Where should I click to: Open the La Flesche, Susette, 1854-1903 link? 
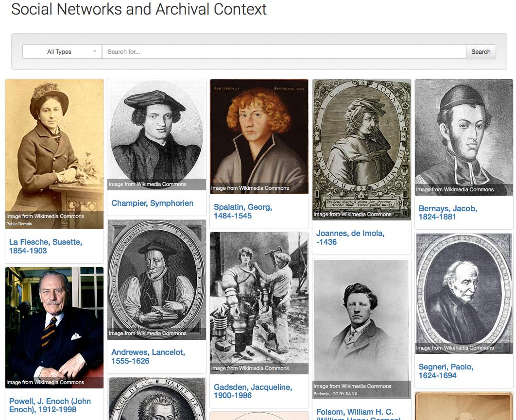tap(45, 246)
